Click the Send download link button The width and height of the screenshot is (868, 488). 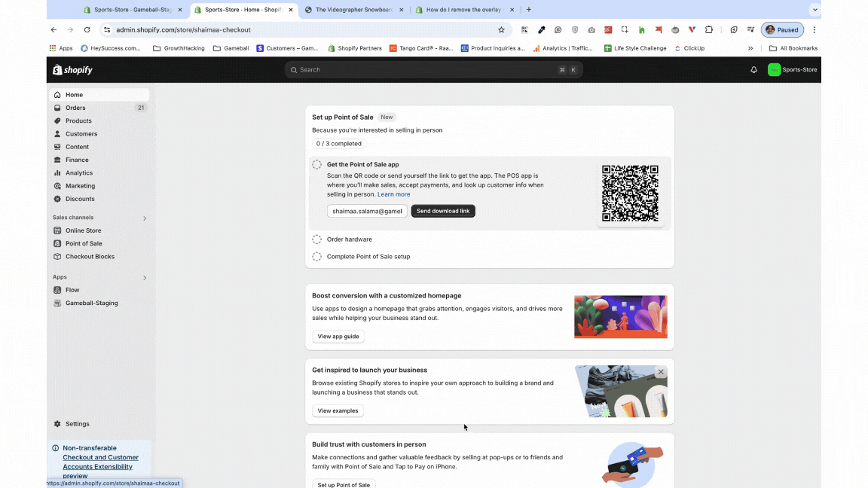pos(442,211)
